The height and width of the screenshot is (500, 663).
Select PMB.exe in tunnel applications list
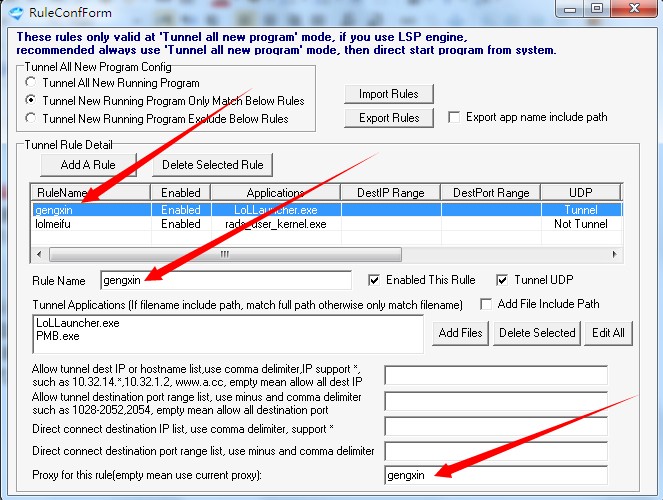coord(58,336)
